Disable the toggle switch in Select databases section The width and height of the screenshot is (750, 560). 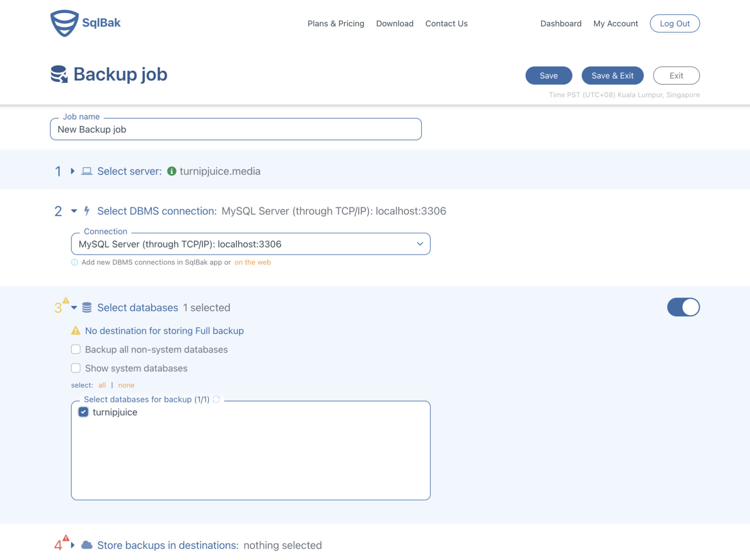[683, 307]
